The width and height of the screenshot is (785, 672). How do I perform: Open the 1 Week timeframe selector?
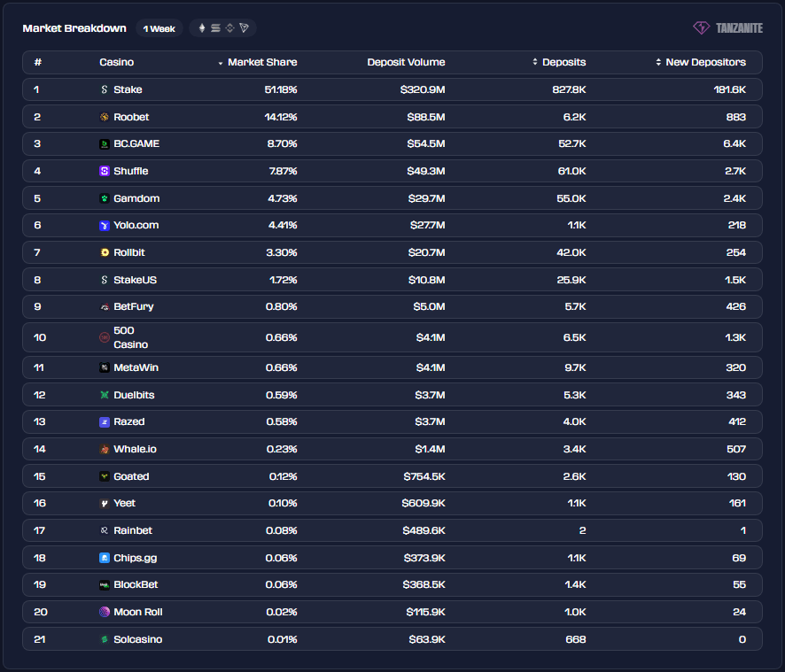[x=159, y=28]
